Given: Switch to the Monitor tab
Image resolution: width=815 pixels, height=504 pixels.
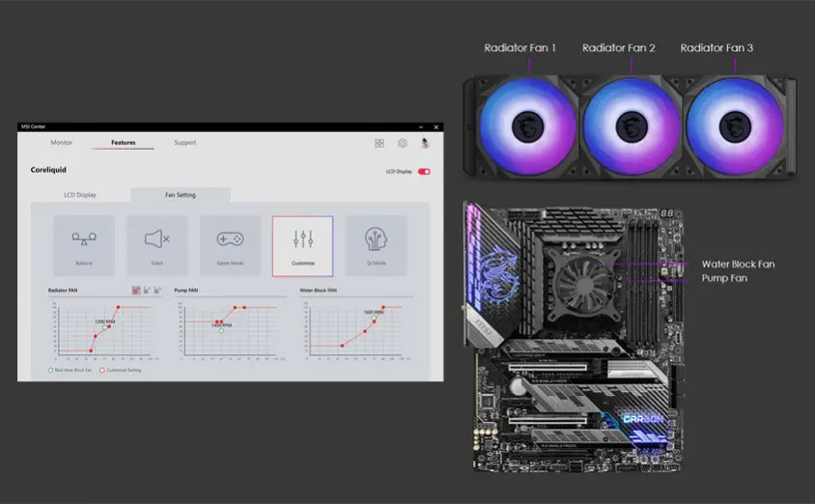Looking at the screenshot, I should tap(62, 142).
